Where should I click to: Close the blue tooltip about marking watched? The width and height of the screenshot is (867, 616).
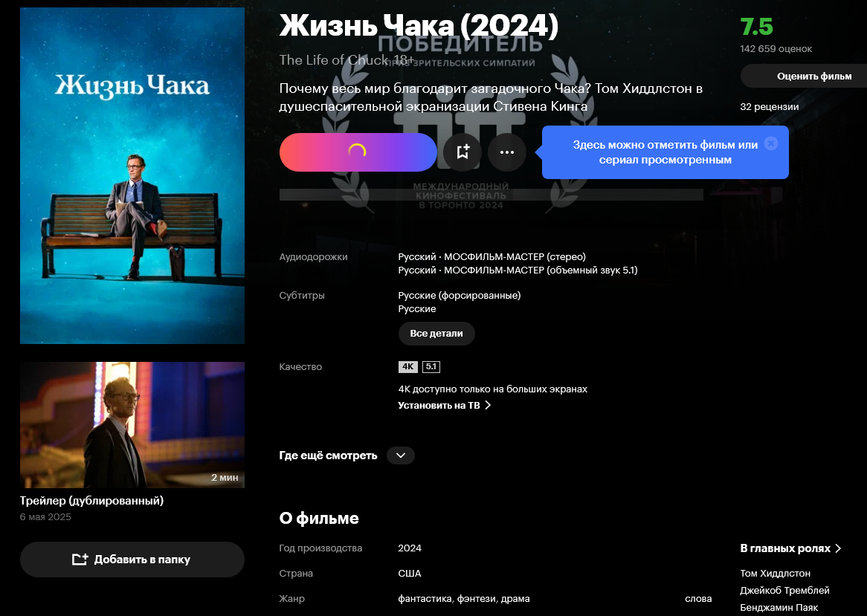click(x=771, y=143)
